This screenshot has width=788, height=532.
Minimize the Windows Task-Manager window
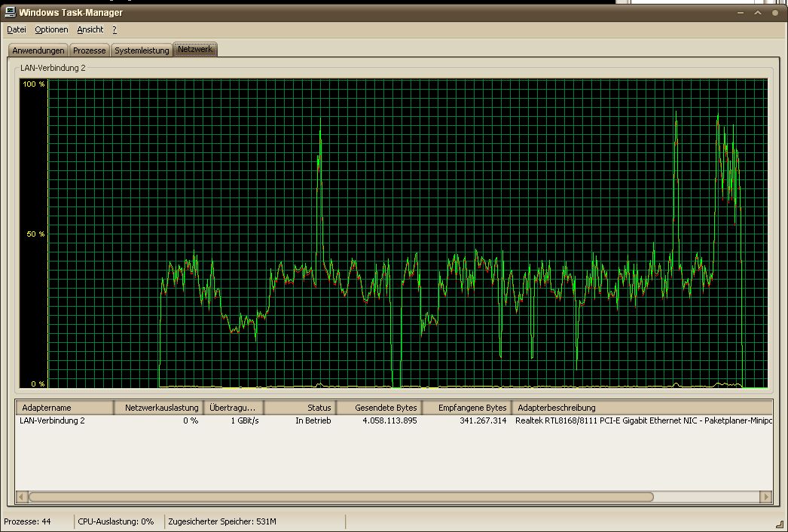(x=741, y=13)
